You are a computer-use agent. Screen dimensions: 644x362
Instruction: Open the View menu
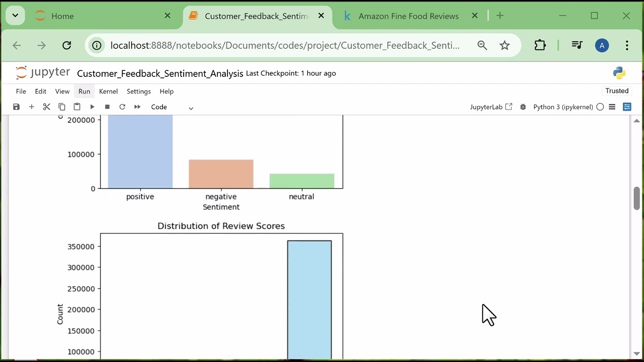click(x=62, y=91)
